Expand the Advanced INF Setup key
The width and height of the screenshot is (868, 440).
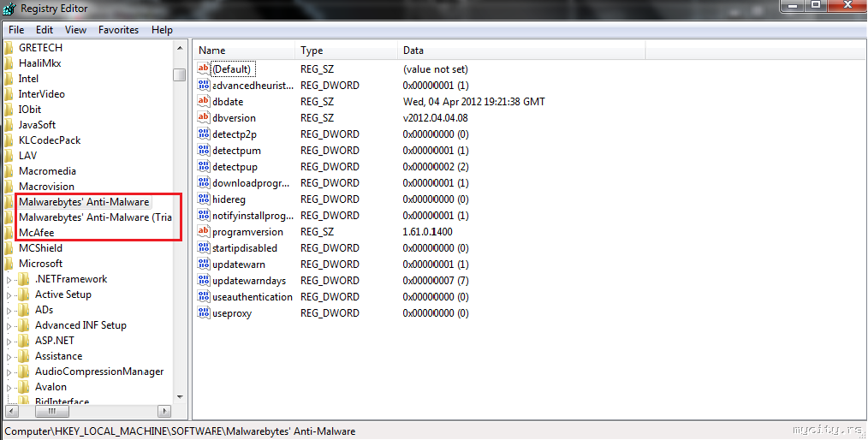coord(9,326)
